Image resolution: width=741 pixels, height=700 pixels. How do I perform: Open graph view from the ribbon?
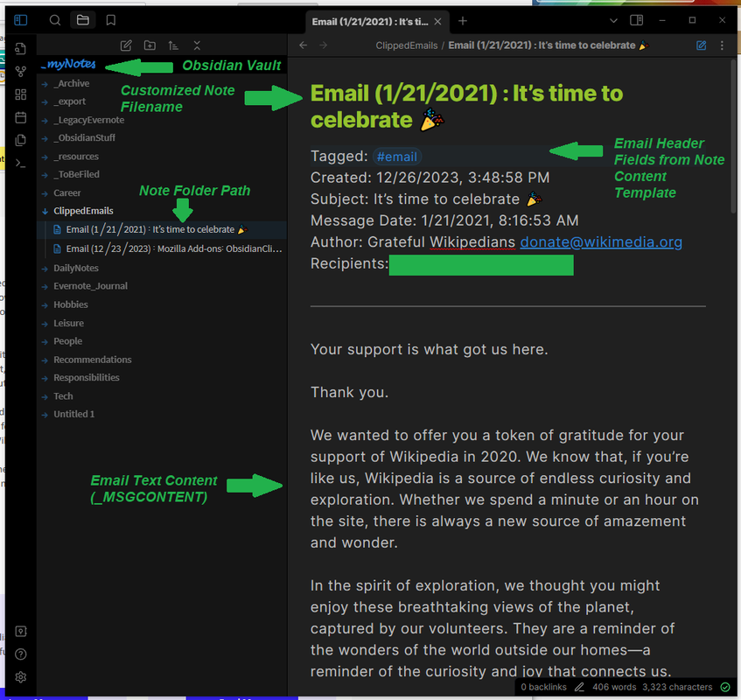pos(20,72)
